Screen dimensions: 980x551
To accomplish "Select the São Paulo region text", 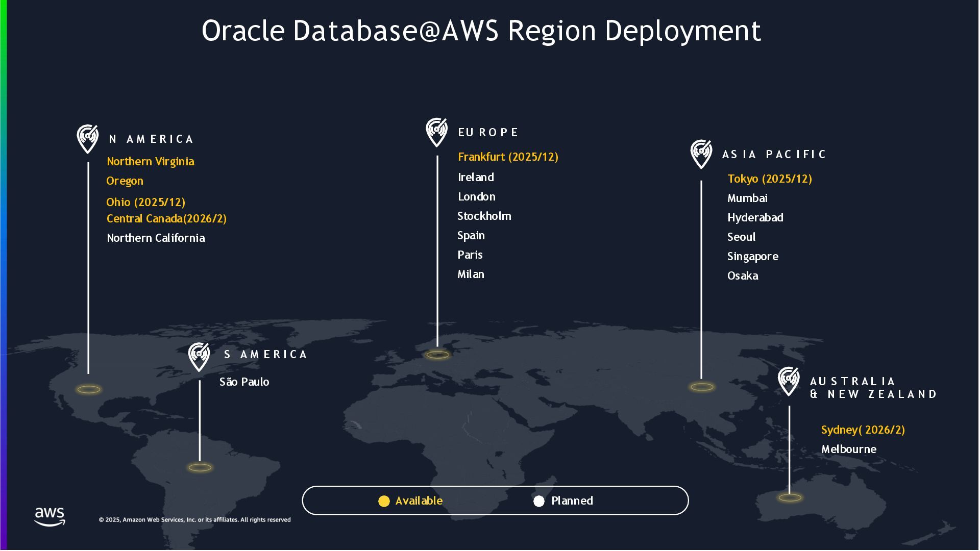I will pos(244,382).
